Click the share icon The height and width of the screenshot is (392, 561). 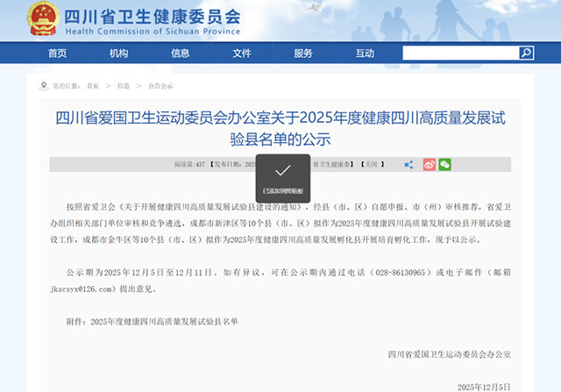point(408,164)
